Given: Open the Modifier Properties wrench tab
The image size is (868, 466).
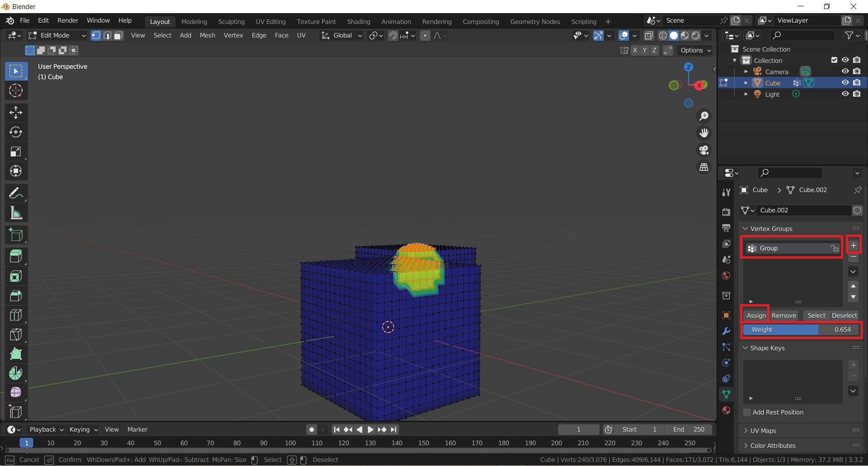Looking at the screenshot, I should [x=726, y=331].
